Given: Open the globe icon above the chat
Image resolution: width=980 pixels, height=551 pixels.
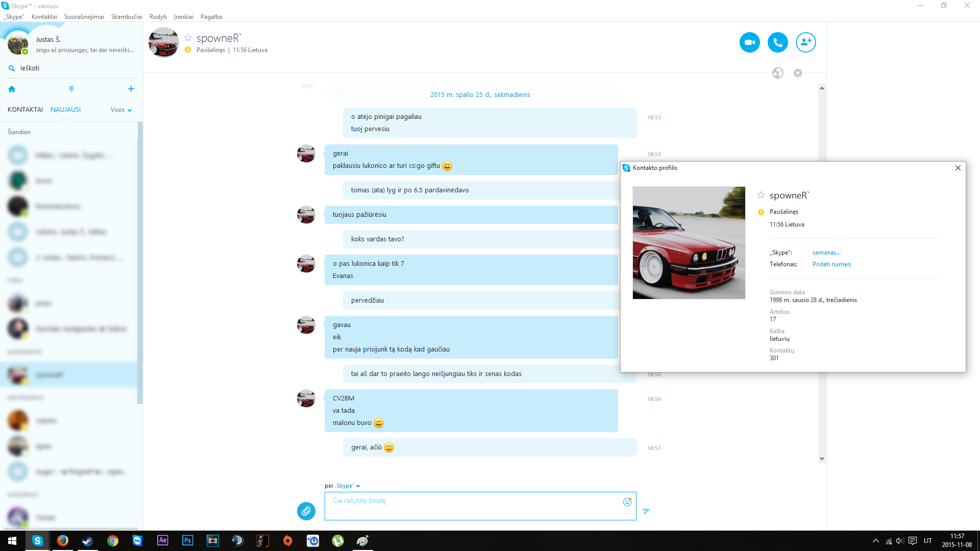Looking at the screenshot, I should (777, 73).
